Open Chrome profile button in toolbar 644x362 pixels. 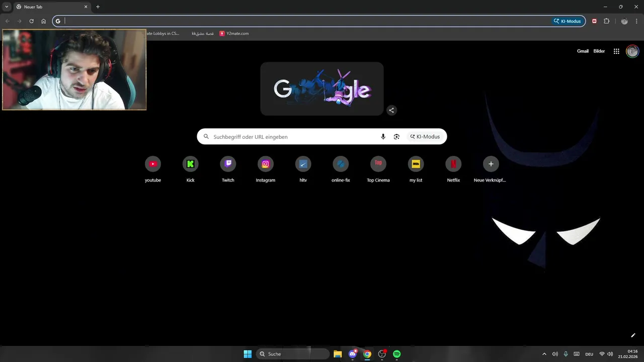click(x=624, y=21)
